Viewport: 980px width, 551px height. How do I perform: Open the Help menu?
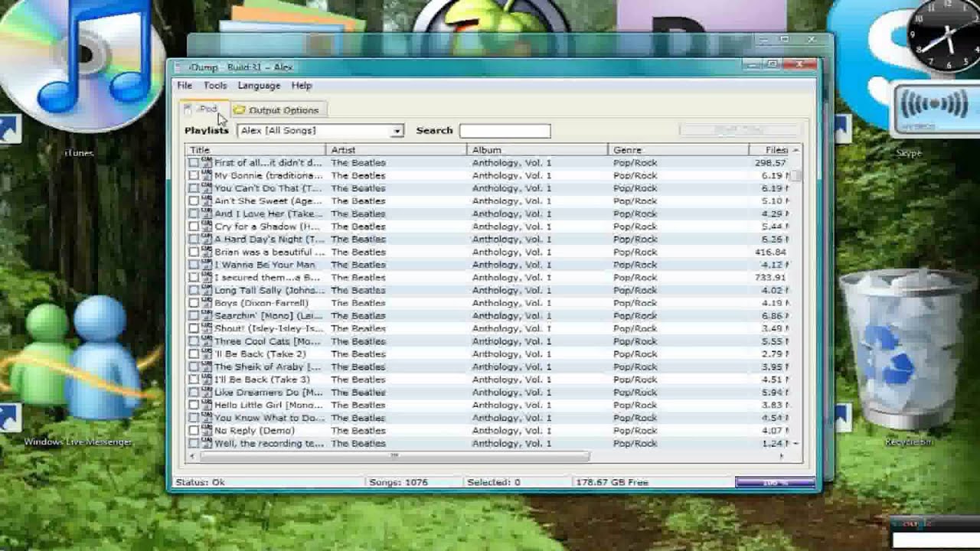(x=302, y=86)
